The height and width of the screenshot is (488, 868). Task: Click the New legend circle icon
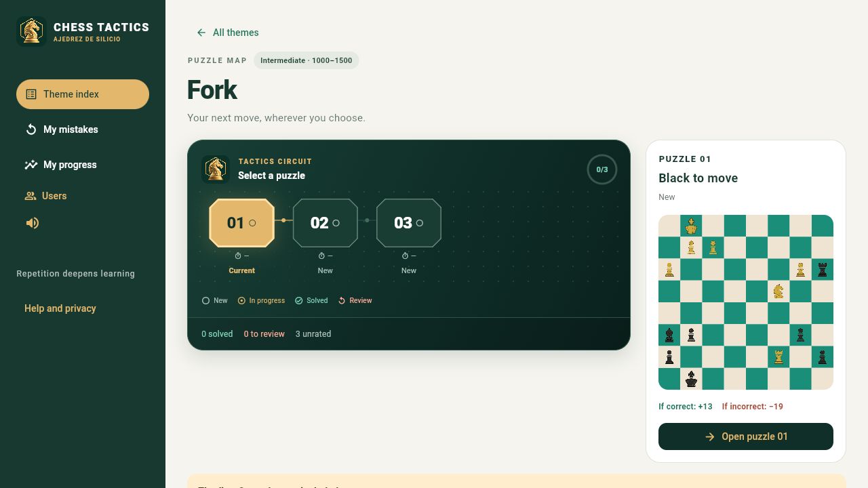click(205, 300)
